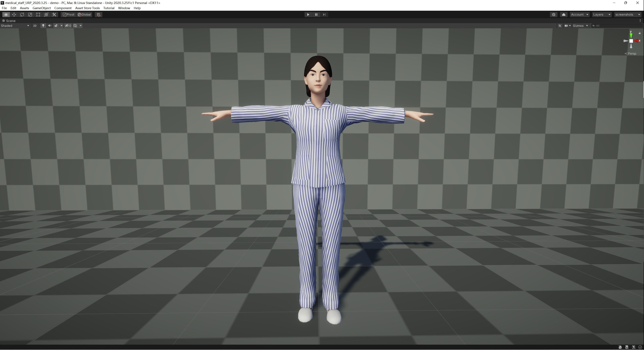Click status bar progress checkmark icon
Screen dimensions: 644x350
pos(640,347)
